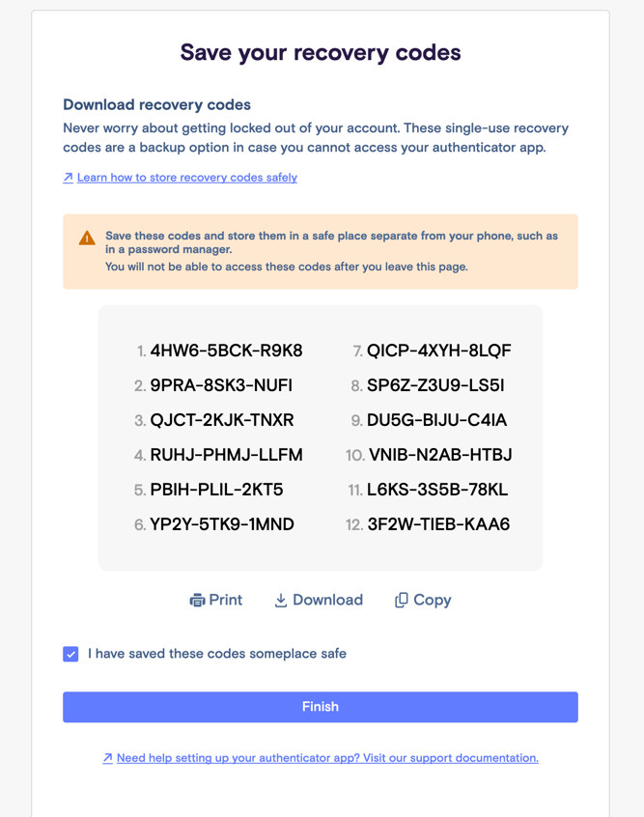Click the Finish button

(x=321, y=707)
